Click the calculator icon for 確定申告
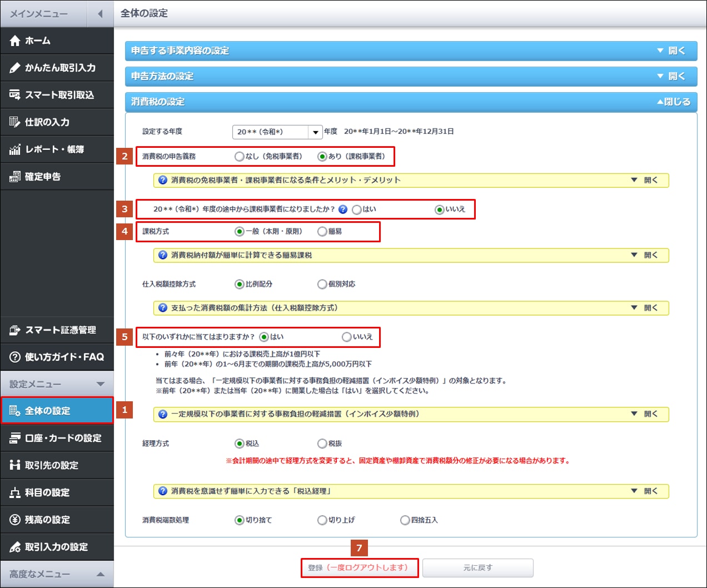 (x=15, y=177)
